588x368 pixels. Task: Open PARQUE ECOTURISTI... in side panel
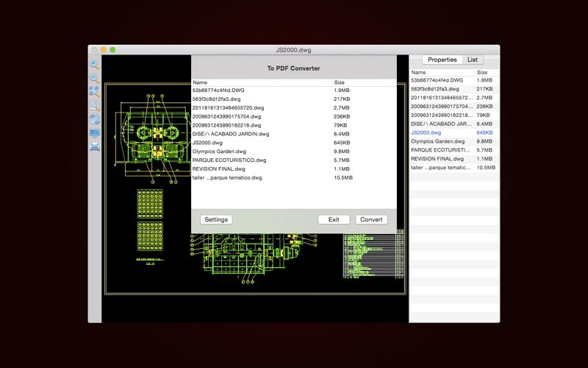click(x=454, y=150)
